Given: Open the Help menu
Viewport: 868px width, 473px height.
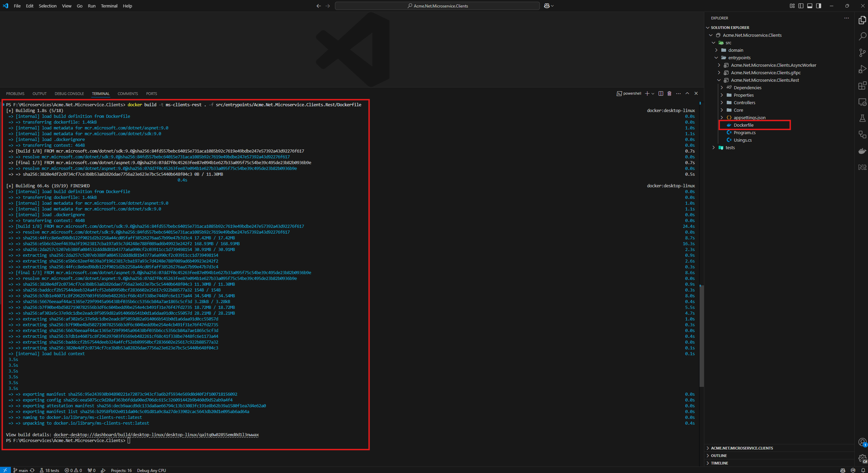Looking at the screenshot, I should [x=127, y=6].
